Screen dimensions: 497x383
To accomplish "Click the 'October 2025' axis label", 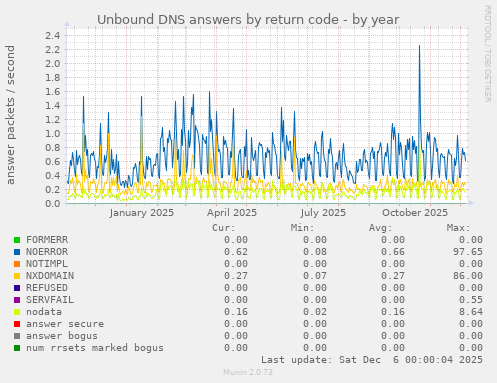I will click(x=415, y=213).
